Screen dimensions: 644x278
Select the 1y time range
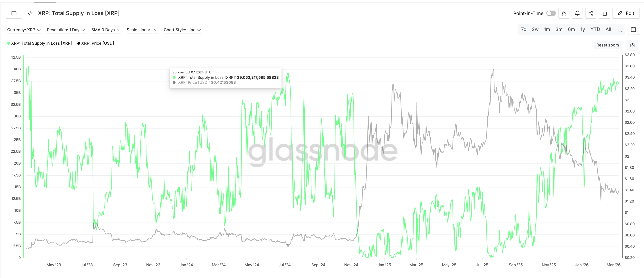pos(583,29)
